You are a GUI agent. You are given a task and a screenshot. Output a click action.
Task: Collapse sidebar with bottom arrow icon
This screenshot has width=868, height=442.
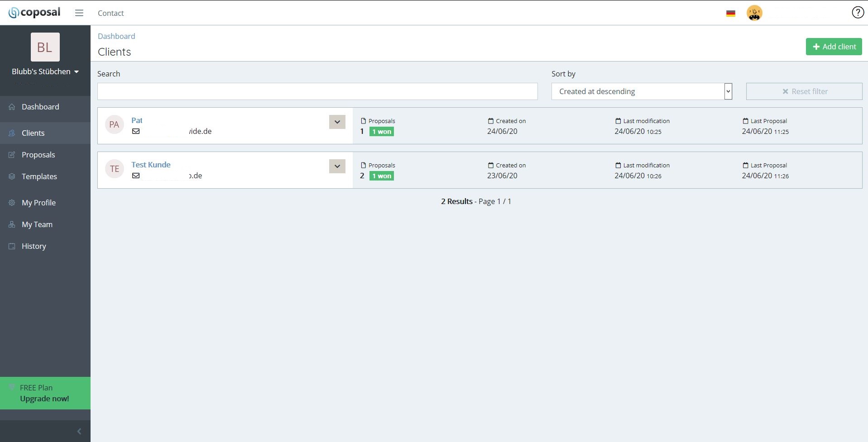(79, 432)
